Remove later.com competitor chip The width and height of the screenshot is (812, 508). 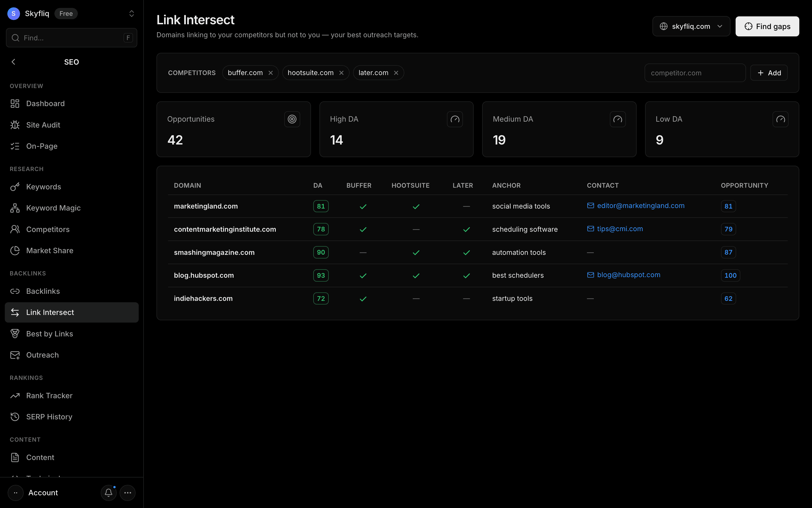(x=396, y=73)
